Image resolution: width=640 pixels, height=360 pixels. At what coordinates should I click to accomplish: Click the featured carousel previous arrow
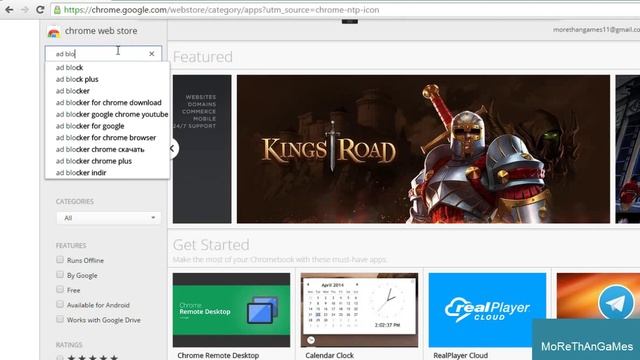[x=173, y=149]
